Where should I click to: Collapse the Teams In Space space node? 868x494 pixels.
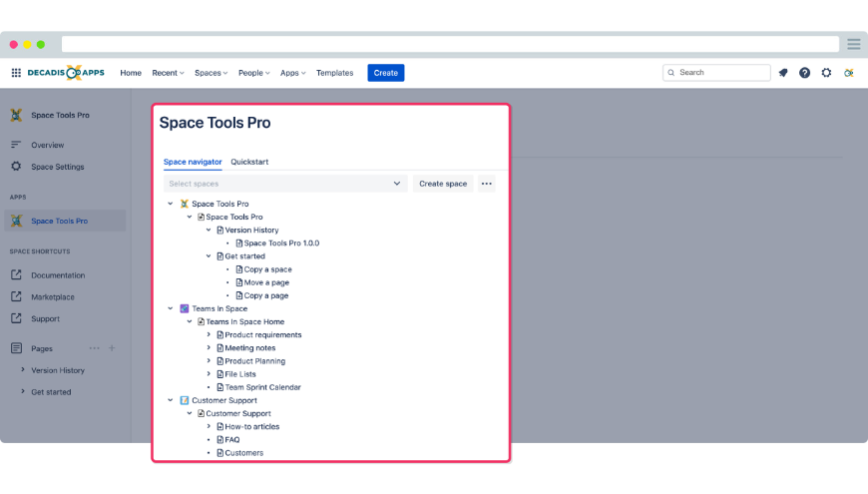click(171, 308)
